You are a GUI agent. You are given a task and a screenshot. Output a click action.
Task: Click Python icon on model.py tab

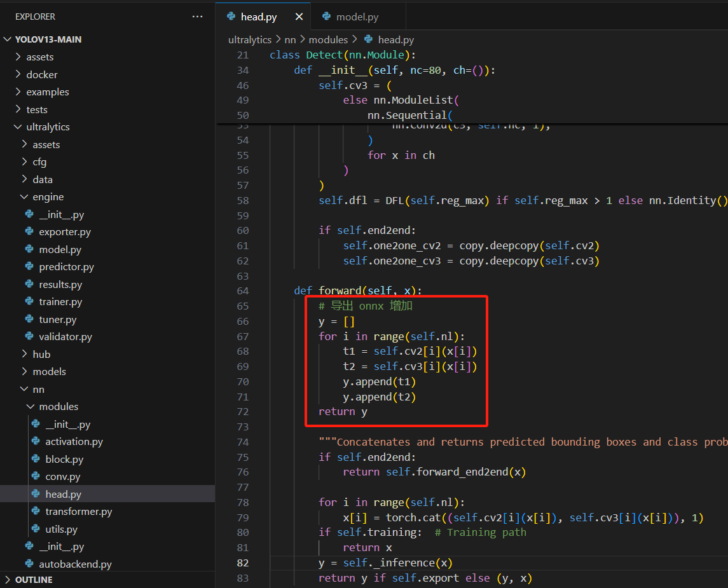click(326, 17)
